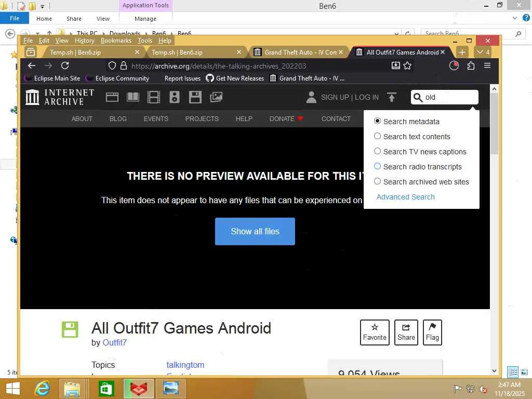Click the site security padlock icon
The image size is (532, 399).
pos(124,66)
